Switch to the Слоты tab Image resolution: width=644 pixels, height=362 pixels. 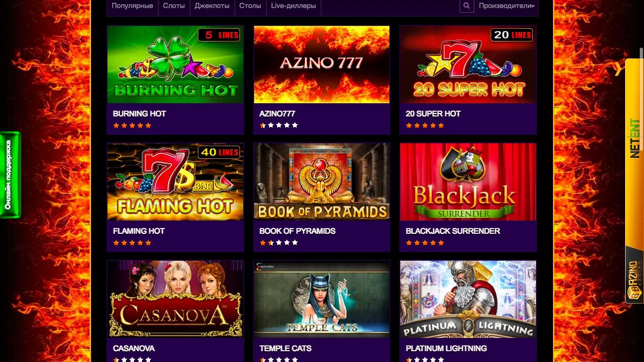coord(174,6)
